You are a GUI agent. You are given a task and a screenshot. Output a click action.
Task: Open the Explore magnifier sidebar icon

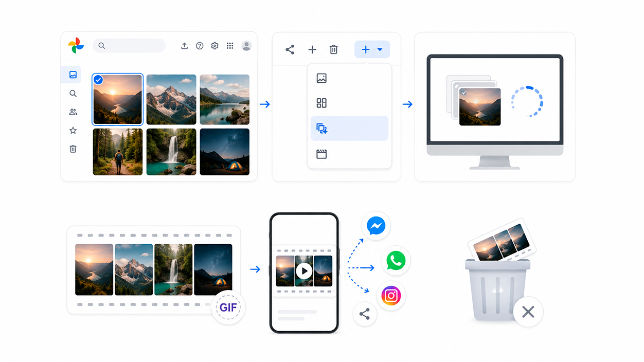tap(73, 94)
